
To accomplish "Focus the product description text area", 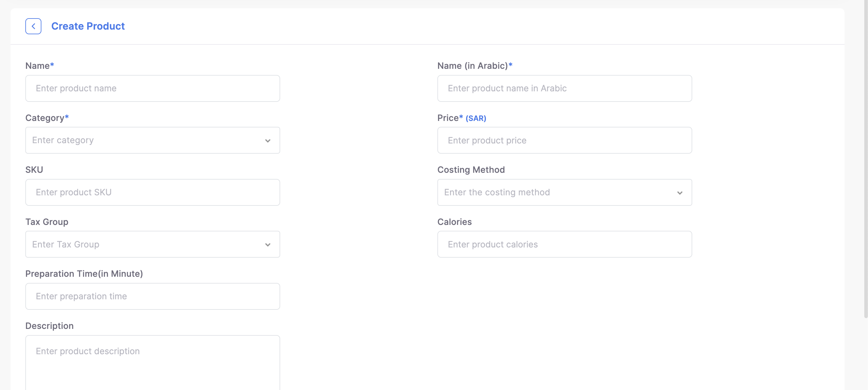I will click(x=153, y=363).
